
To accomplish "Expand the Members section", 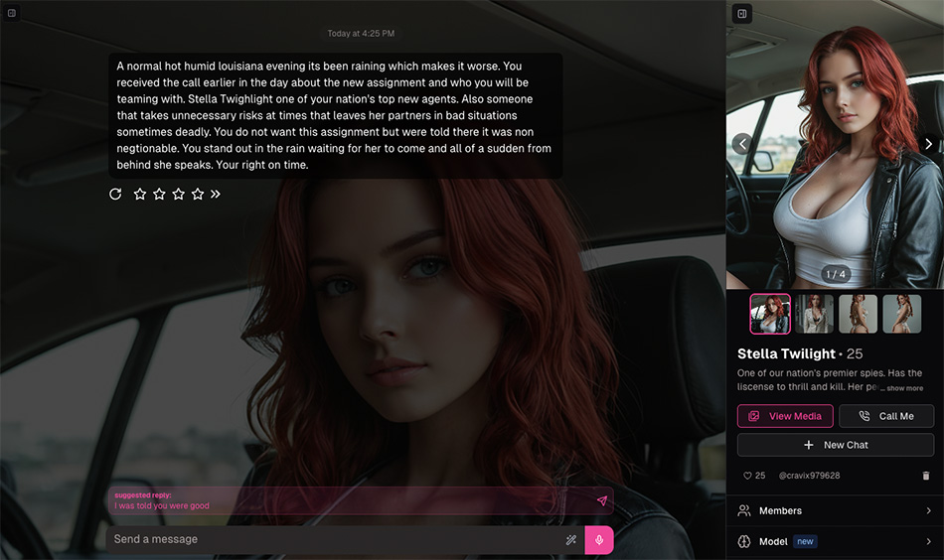I will pyautogui.click(x=835, y=510).
